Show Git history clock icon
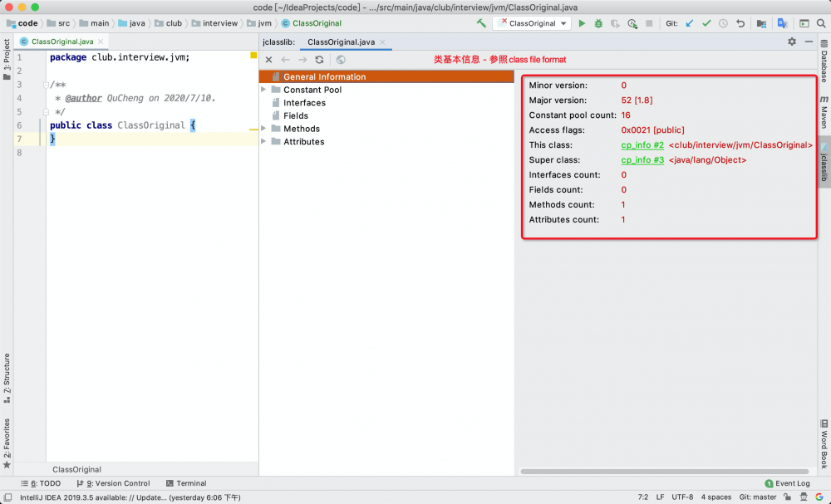 tap(724, 23)
